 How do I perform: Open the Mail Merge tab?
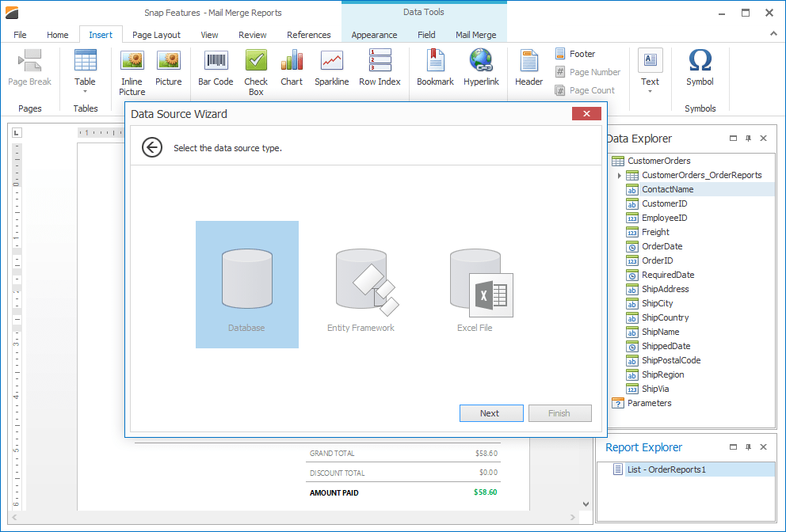pyautogui.click(x=475, y=35)
